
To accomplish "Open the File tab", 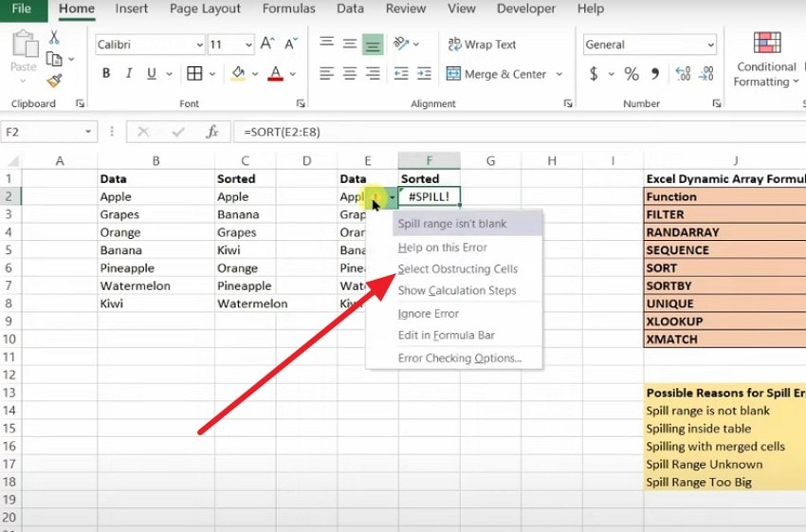I will pyautogui.click(x=23, y=9).
